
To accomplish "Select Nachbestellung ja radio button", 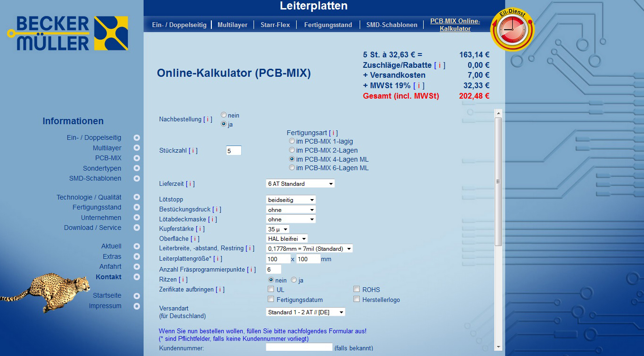I will click(224, 124).
